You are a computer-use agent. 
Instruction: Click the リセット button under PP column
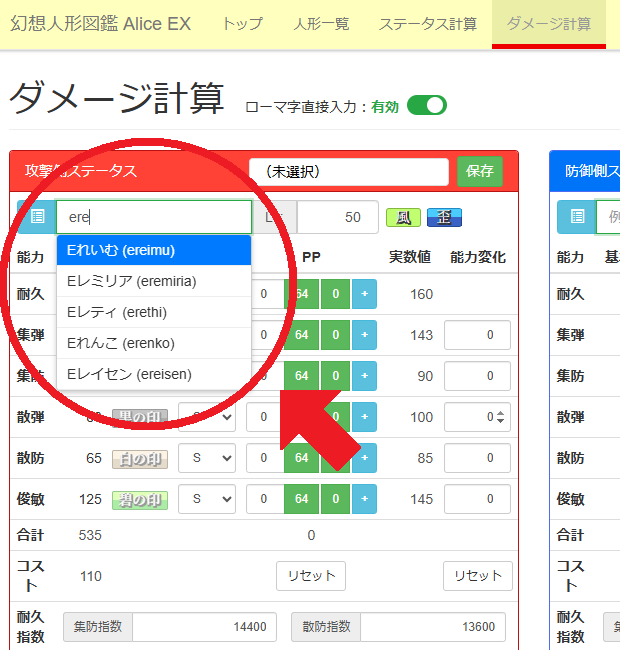click(311, 576)
